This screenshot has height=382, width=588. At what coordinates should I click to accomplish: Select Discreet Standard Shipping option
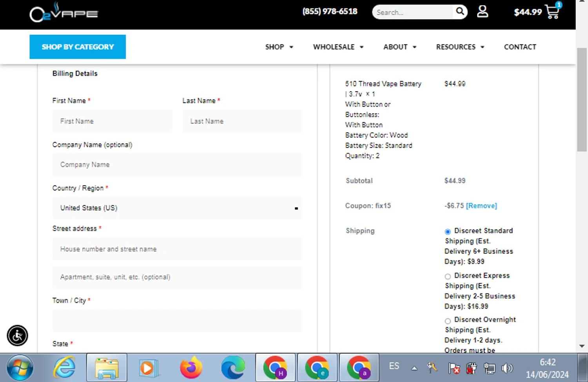pyautogui.click(x=448, y=232)
